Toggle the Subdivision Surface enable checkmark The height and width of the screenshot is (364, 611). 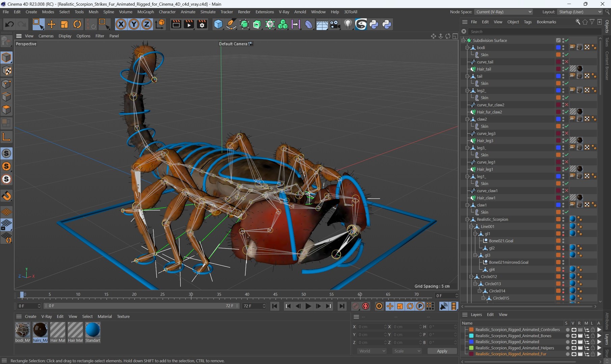(566, 40)
